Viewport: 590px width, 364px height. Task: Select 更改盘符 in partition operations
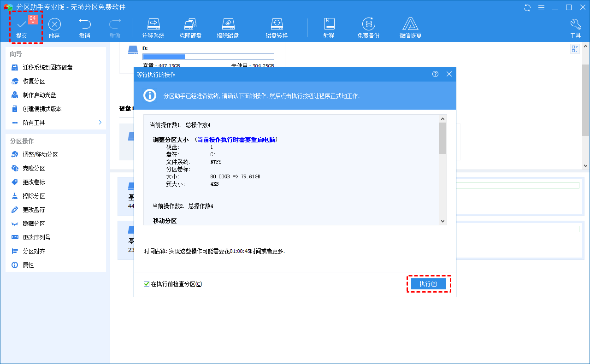click(34, 210)
